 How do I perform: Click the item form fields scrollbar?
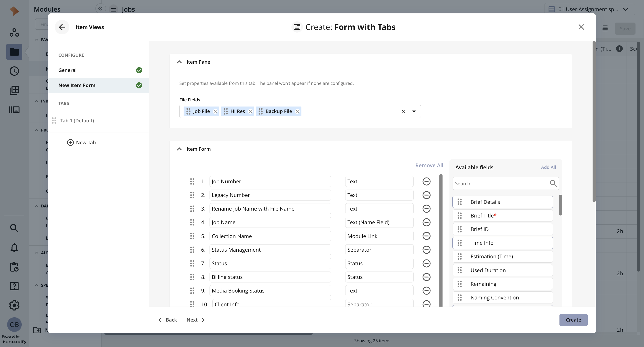pos(441,240)
